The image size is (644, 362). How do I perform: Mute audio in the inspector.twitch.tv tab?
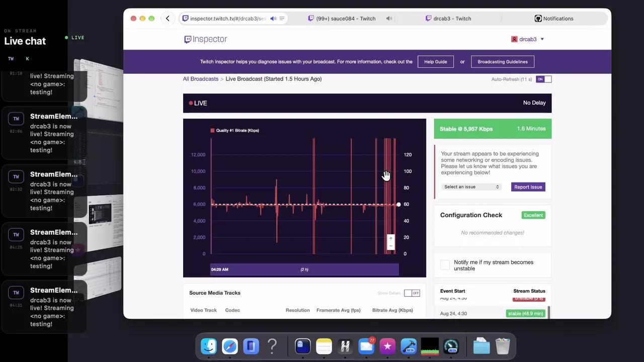tap(273, 19)
